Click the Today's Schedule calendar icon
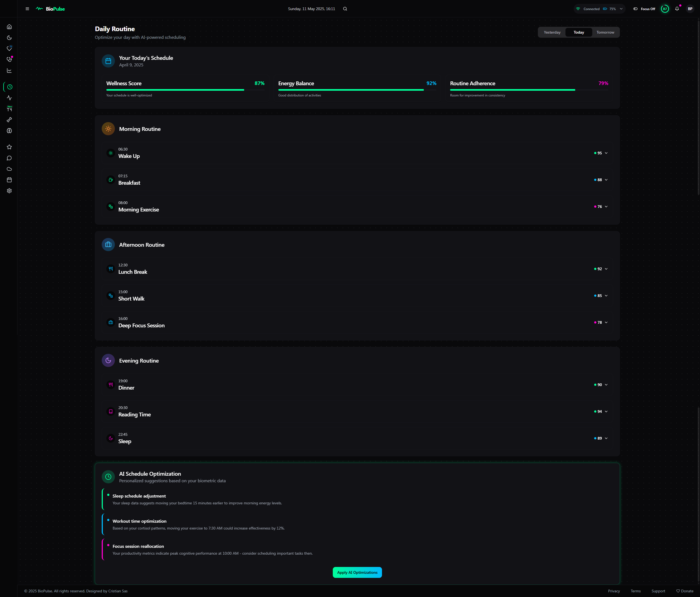The width and height of the screenshot is (700, 597). (x=108, y=61)
